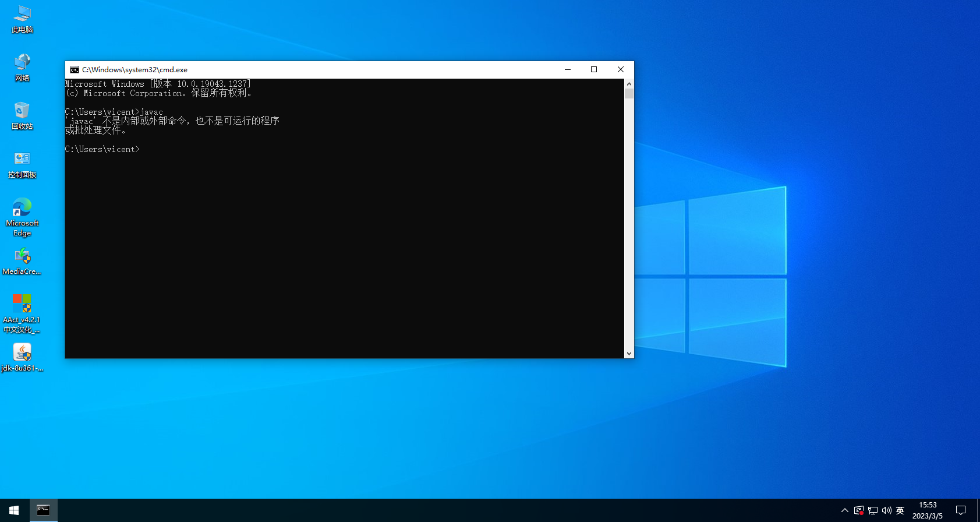The width and height of the screenshot is (980, 522).
Task: Select the 网络 desktop icon
Action: pos(22,68)
